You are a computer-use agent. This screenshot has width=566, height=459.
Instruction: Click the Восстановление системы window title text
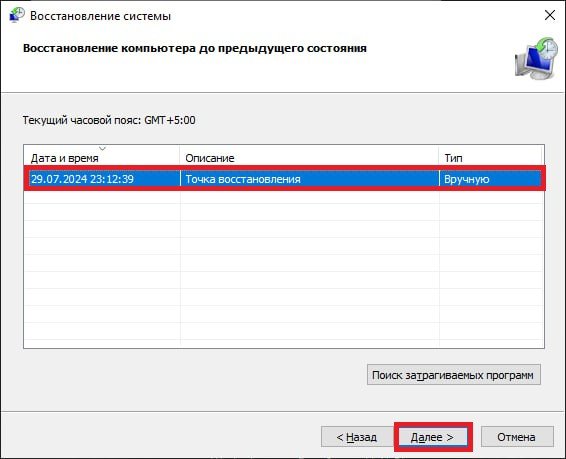[x=100, y=16]
